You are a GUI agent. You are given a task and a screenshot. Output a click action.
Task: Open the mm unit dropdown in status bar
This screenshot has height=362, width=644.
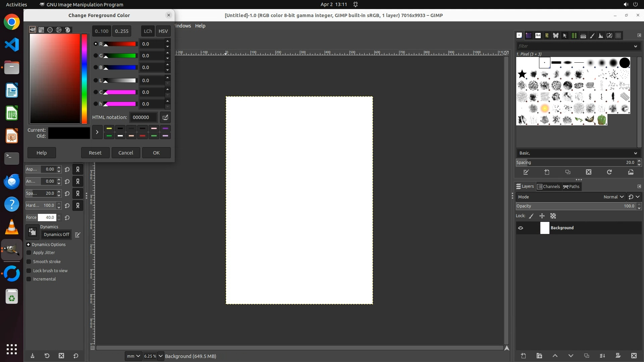tap(133, 356)
